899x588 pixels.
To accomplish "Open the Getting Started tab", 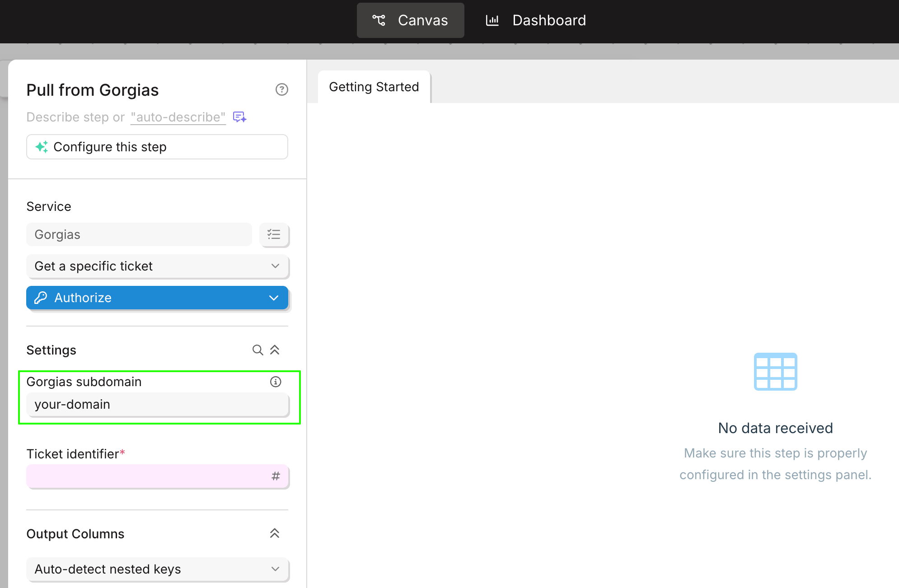I will pyautogui.click(x=374, y=87).
